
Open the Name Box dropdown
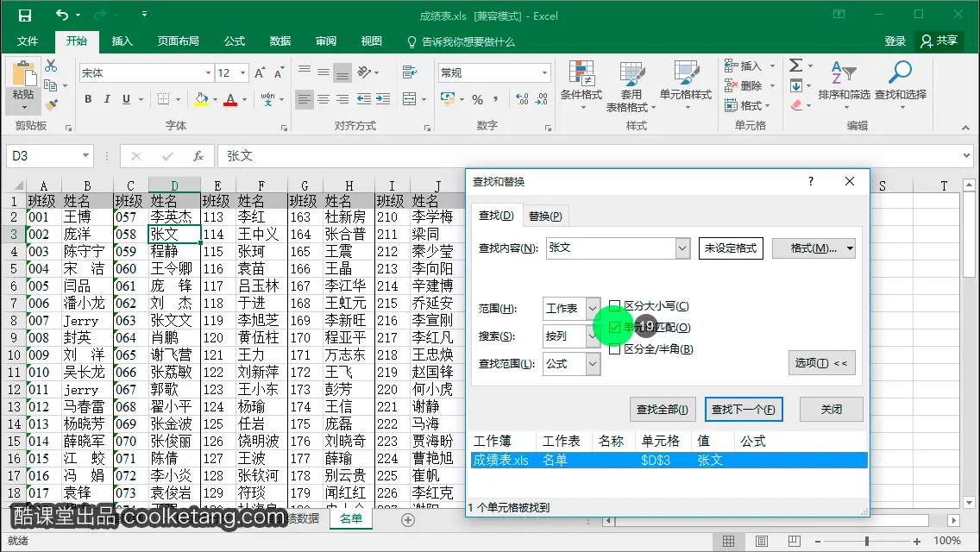85,155
